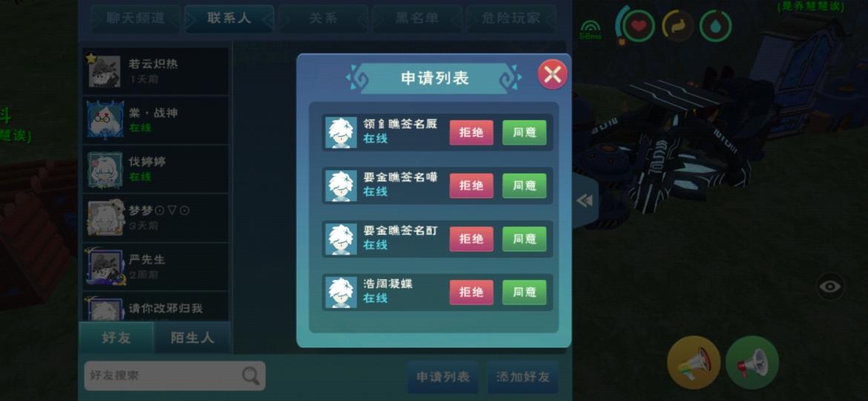Screen dimensions: 868x401
Task: Click the green network signal icon
Action: (590, 30)
